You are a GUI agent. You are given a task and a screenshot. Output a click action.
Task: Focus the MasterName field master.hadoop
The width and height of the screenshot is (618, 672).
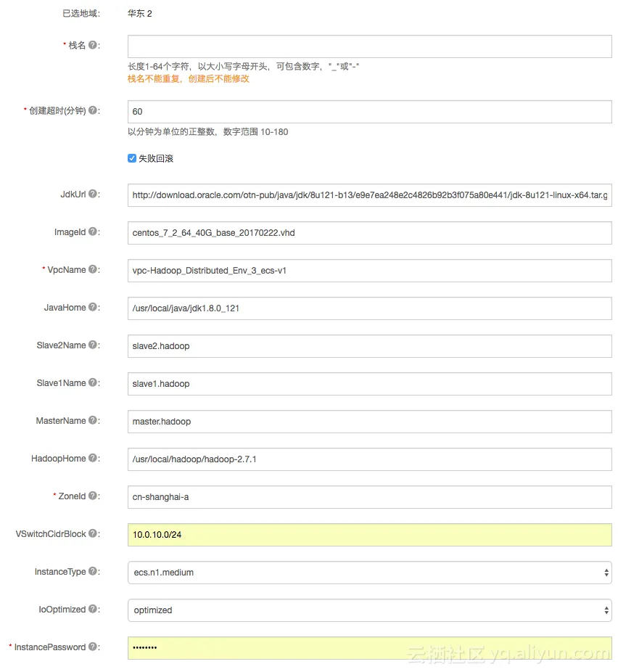pyautogui.click(x=370, y=422)
